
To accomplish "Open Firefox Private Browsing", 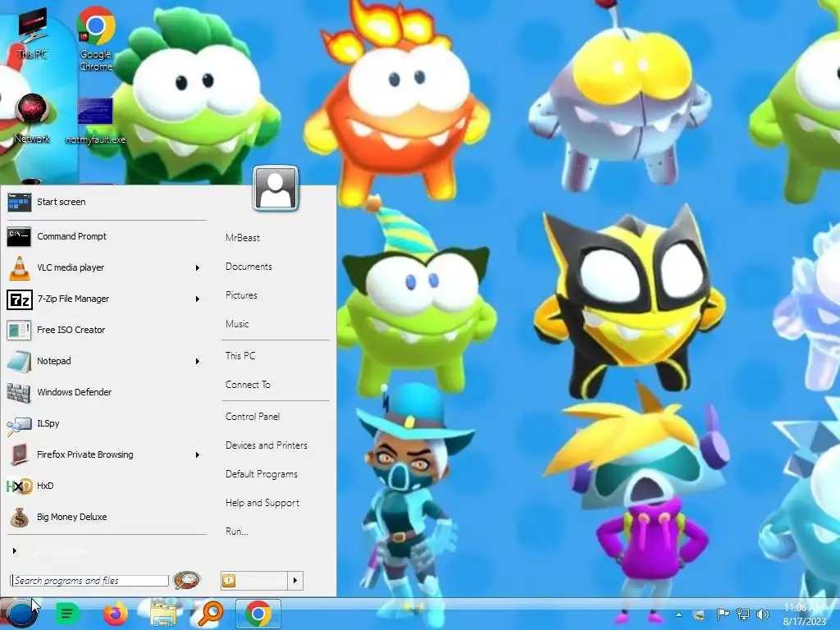I will (106, 454).
